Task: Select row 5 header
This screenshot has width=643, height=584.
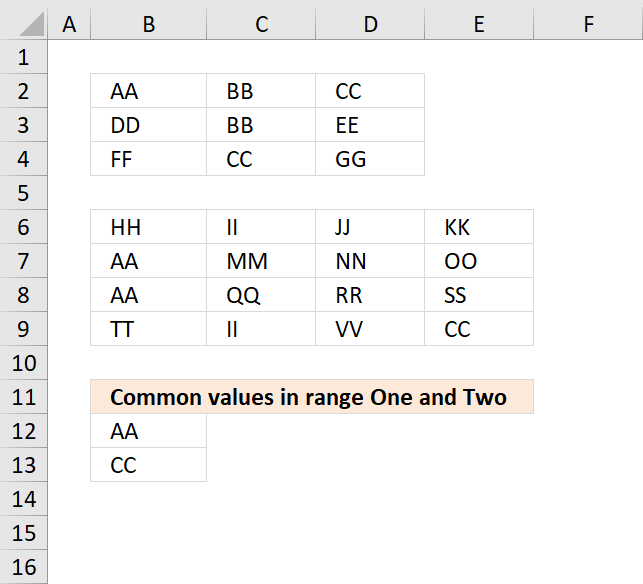Action: click(x=23, y=193)
